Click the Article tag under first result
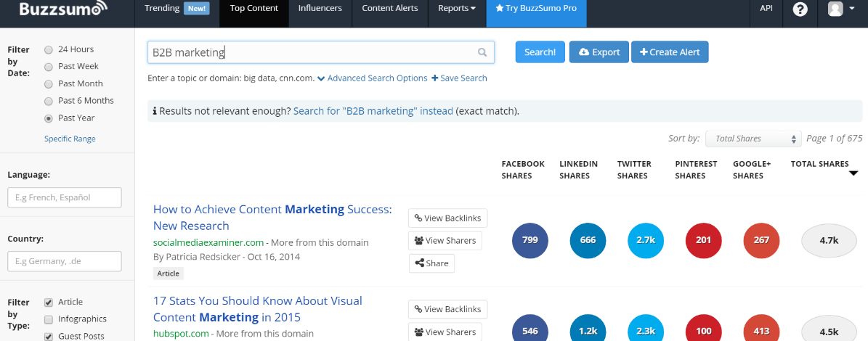Image resolution: width=868 pixels, height=341 pixels. (169, 274)
